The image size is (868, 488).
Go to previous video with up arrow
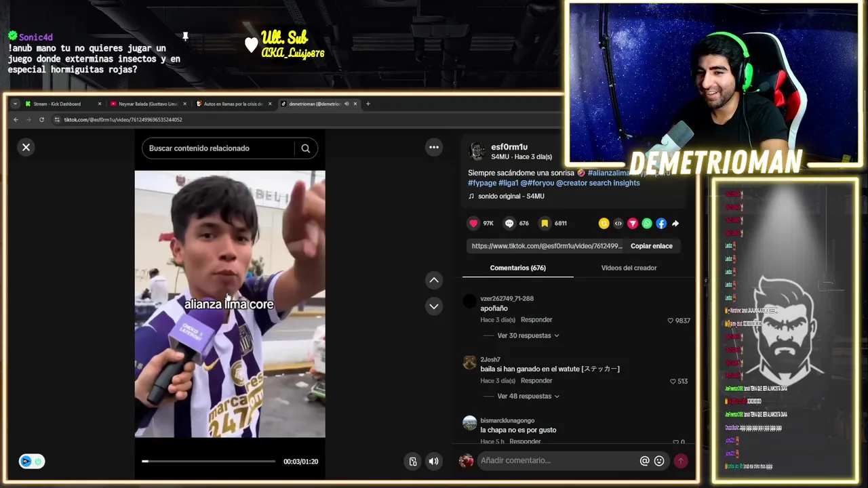click(434, 280)
